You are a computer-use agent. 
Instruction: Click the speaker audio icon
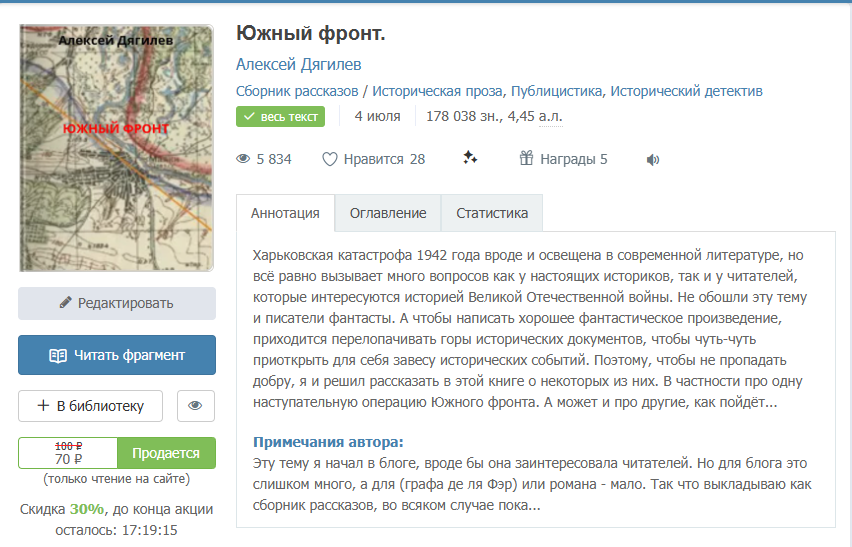(653, 159)
